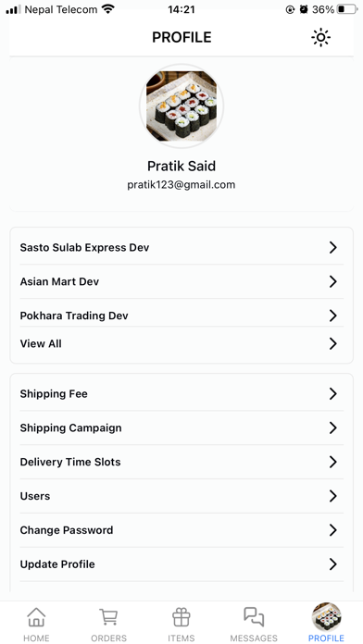The image size is (363, 644).
Task: Open the Orders cart icon
Action: pyautogui.click(x=108, y=617)
